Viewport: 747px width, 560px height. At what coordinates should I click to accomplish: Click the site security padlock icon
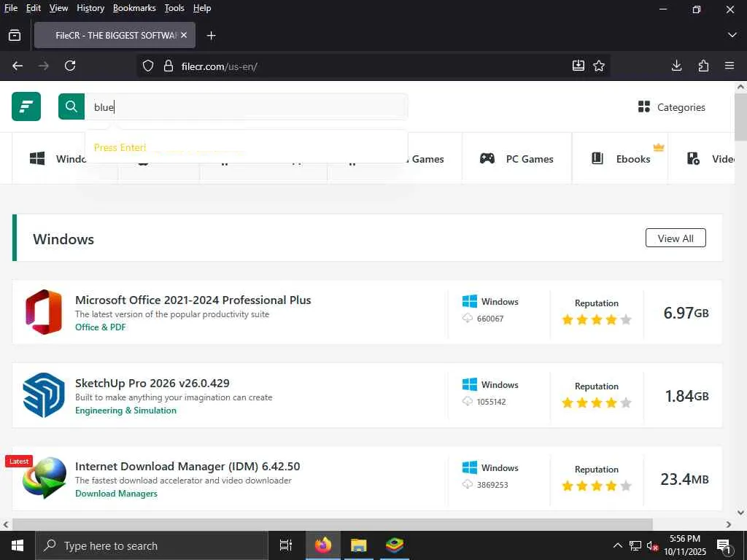pos(169,66)
